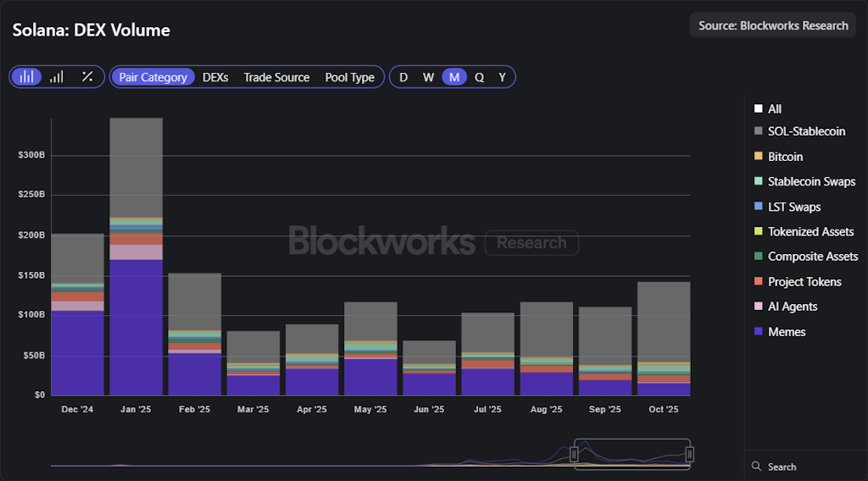Open the Trade Source tab
868x481 pixels.
click(x=276, y=77)
